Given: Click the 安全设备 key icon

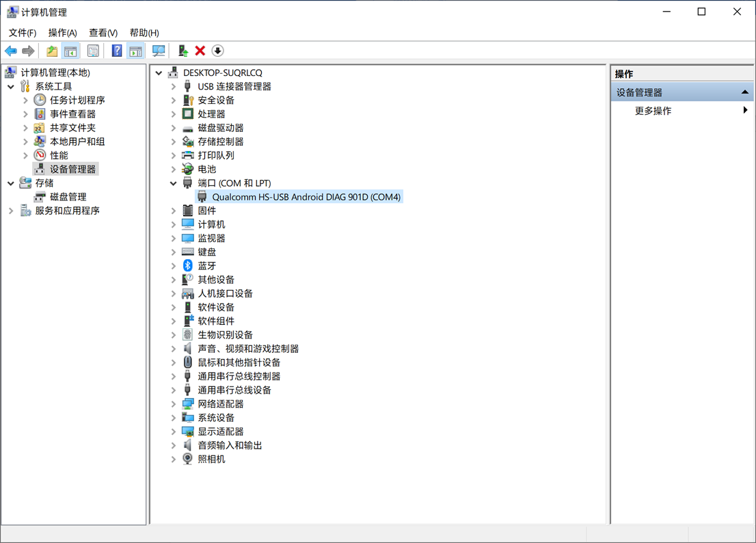Looking at the screenshot, I should [x=187, y=101].
